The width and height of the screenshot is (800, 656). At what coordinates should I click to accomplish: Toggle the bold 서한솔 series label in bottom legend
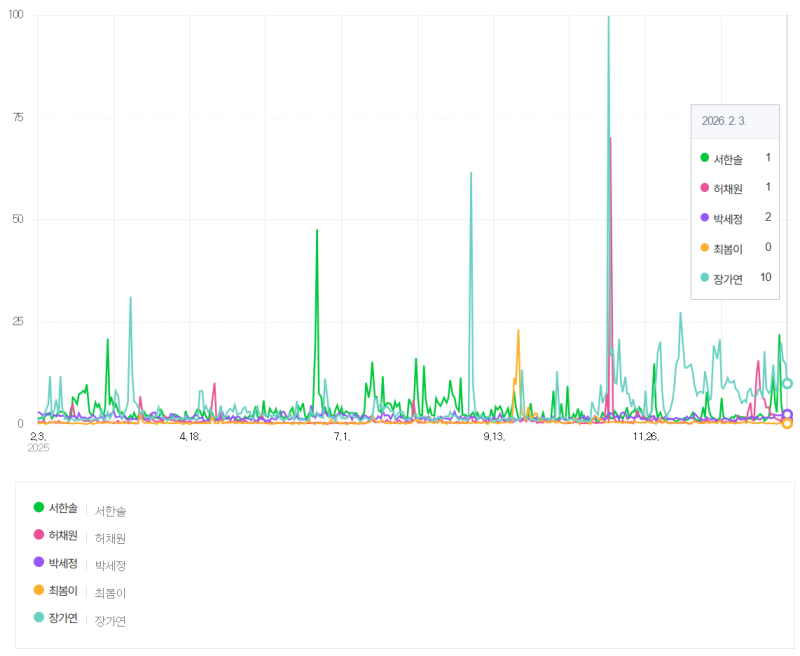point(63,508)
